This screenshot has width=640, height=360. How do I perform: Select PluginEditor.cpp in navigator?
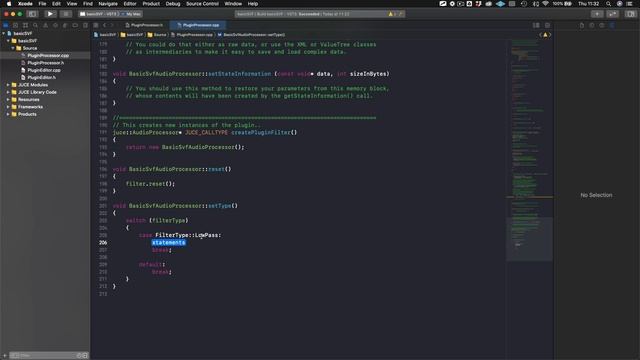44,70
